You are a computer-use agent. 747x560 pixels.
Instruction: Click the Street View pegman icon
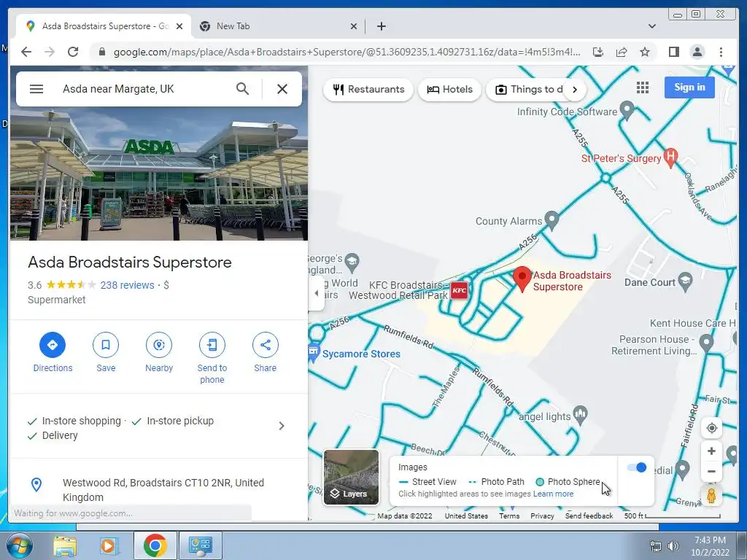tap(711, 496)
